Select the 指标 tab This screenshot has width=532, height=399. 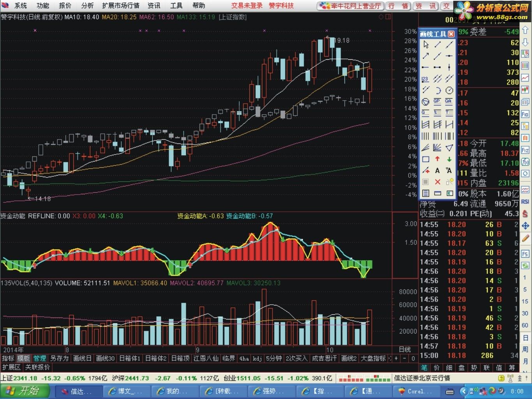tap(8, 358)
